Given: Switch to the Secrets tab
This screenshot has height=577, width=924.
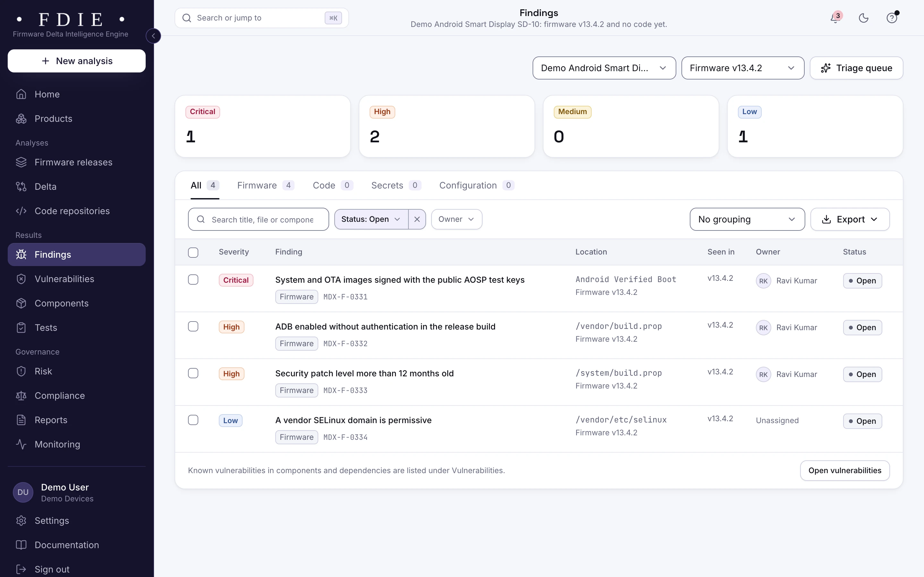Looking at the screenshot, I should point(396,186).
